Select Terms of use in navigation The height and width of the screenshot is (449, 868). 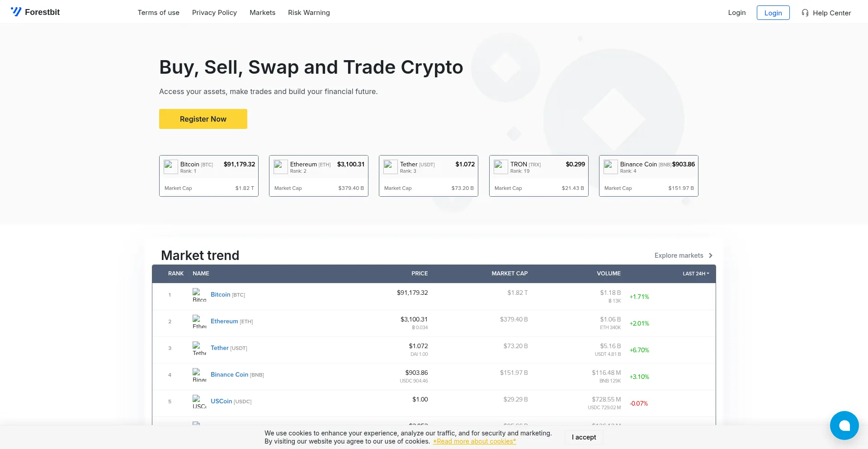pyautogui.click(x=158, y=12)
